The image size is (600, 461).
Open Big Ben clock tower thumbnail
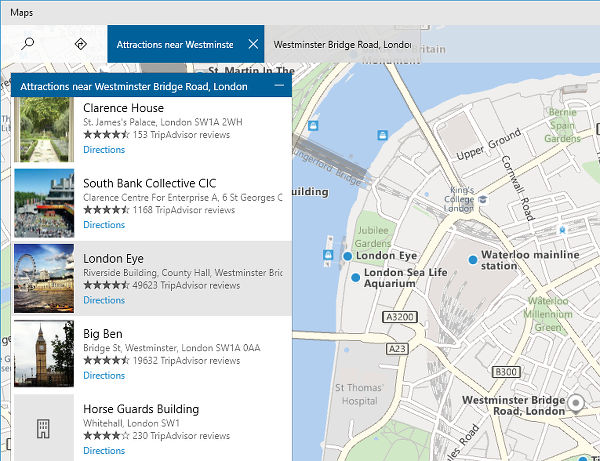tap(44, 354)
